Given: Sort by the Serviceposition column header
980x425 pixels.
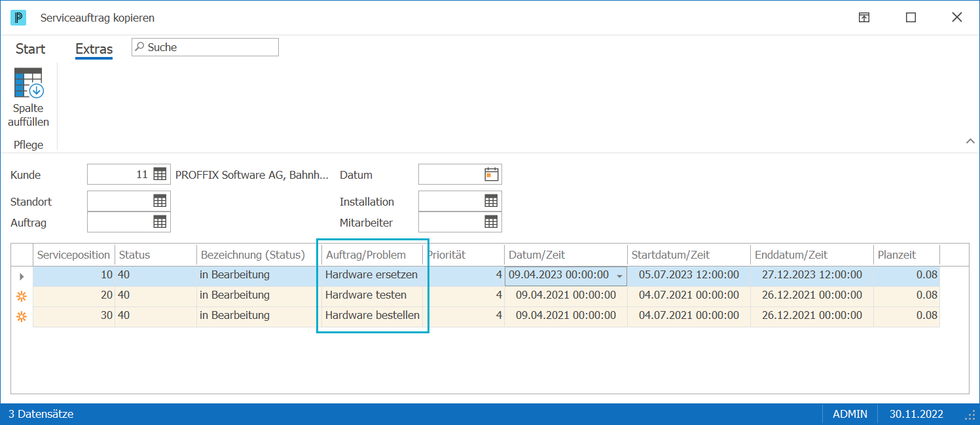Looking at the screenshot, I should (74, 255).
